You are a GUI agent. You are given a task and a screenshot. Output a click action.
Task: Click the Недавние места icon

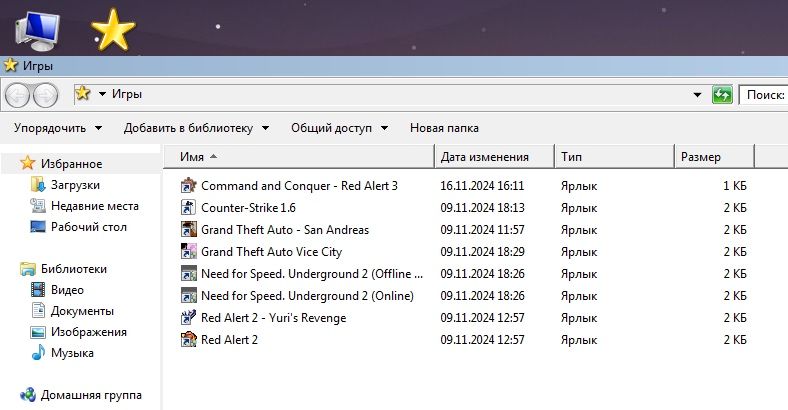coord(38,206)
